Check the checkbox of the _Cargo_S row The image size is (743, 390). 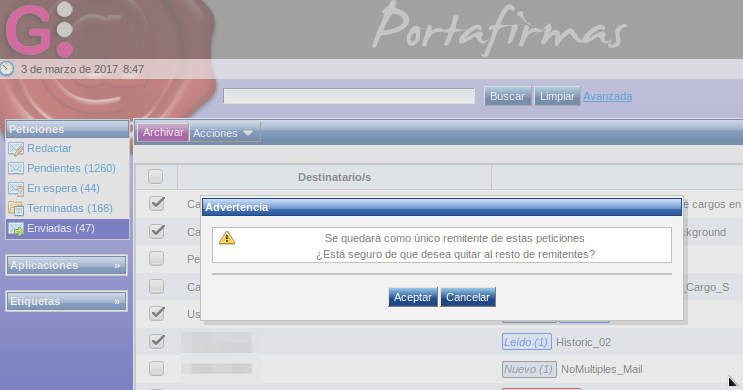[x=156, y=286]
